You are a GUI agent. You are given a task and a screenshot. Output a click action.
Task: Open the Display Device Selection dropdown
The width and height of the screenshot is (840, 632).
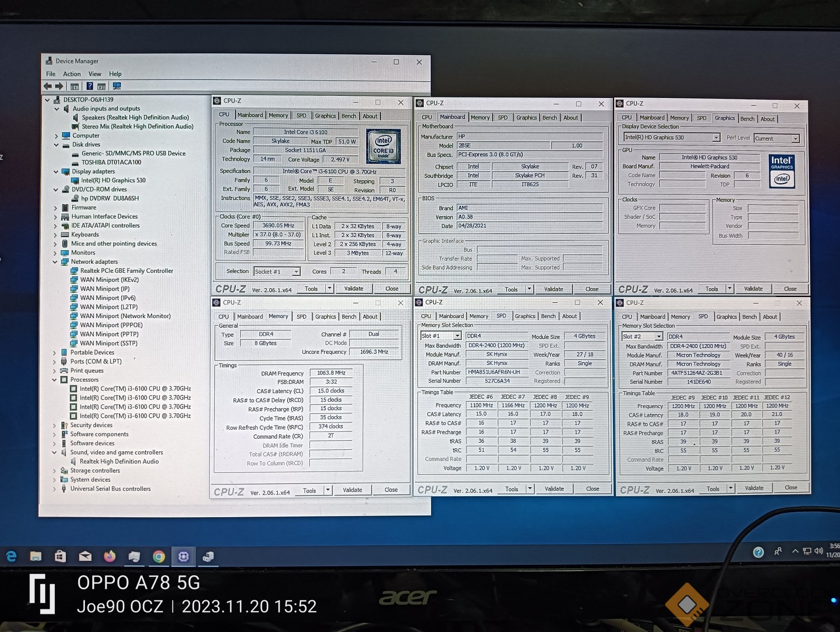[x=716, y=137]
